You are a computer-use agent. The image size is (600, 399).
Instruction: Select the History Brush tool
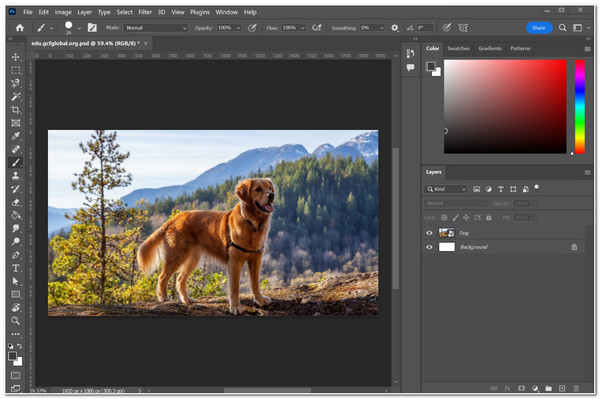(16, 189)
